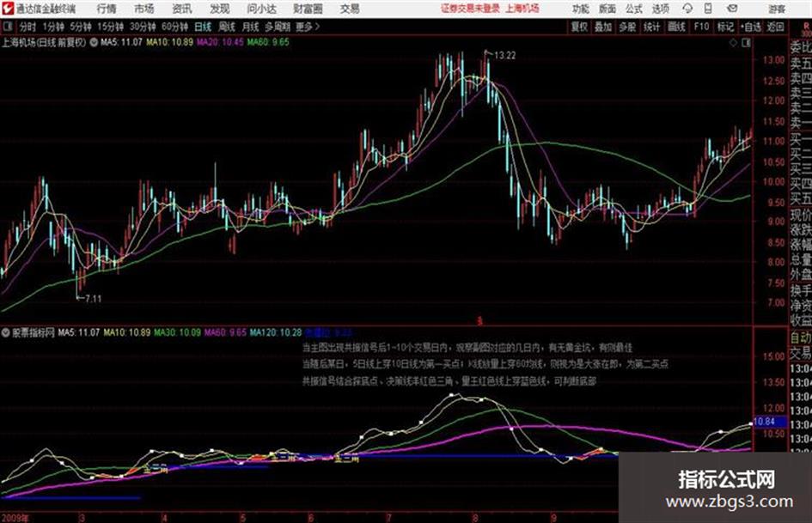Click the side panel toggle icon beside diamond
The image size is (812, 523).
coord(746,43)
